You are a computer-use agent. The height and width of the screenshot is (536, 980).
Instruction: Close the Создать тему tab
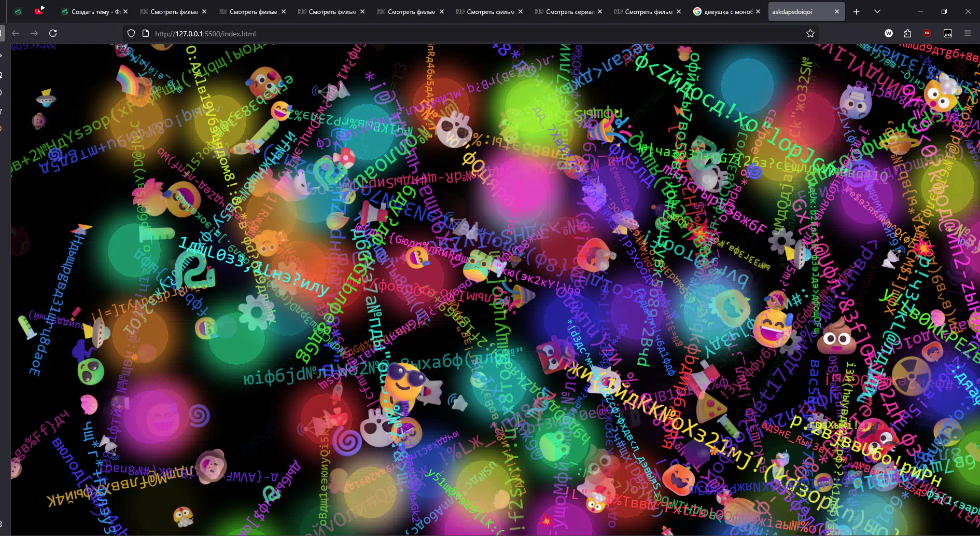tap(125, 11)
